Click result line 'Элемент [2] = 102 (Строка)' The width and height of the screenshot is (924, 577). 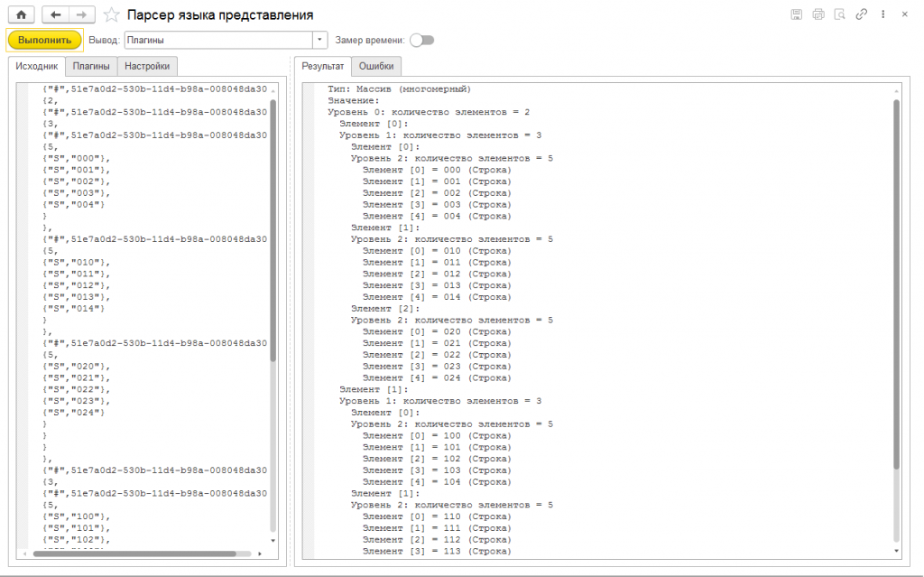click(437, 459)
